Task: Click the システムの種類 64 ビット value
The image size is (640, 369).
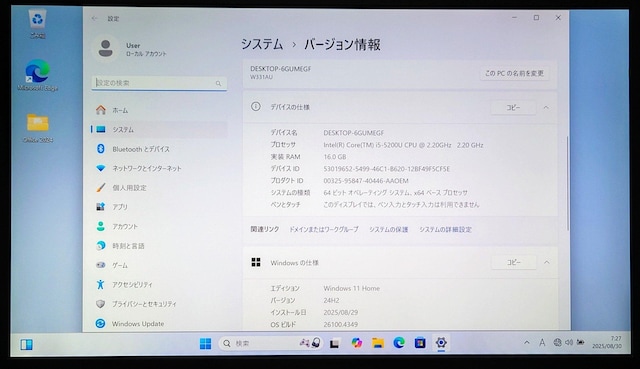Action: pos(395,193)
